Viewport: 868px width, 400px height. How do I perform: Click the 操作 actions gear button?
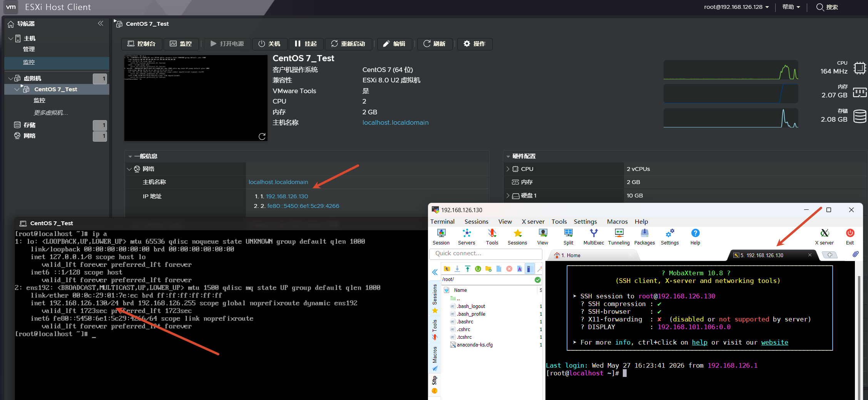tap(475, 44)
